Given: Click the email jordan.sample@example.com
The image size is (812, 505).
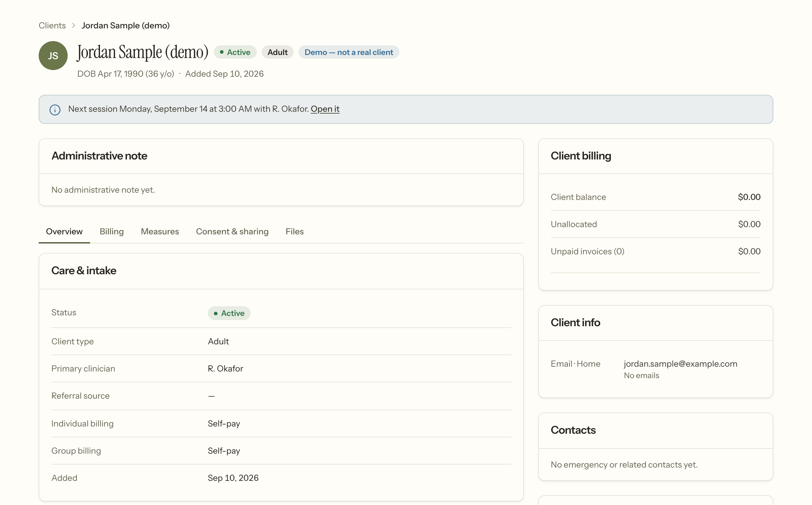Looking at the screenshot, I should [680, 364].
